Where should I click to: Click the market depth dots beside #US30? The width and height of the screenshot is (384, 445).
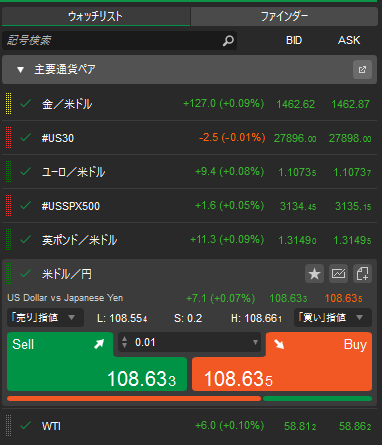point(9,138)
